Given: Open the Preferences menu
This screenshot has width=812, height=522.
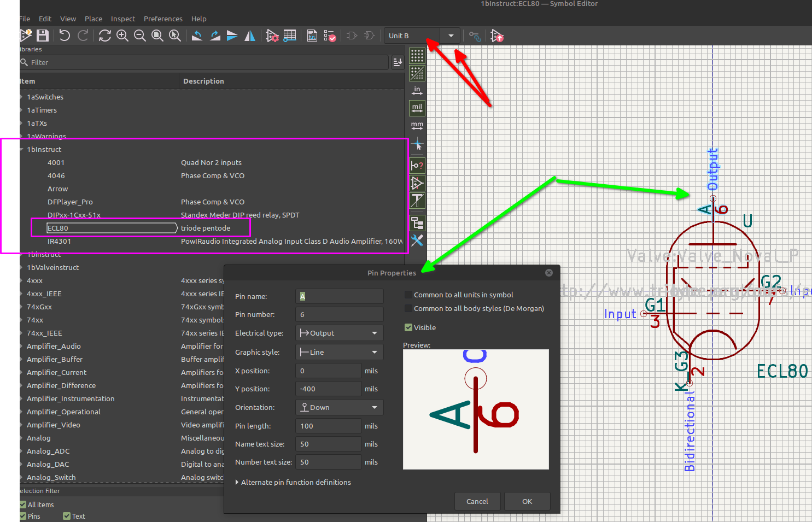Looking at the screenshot, I should click(x=163, y=19).
